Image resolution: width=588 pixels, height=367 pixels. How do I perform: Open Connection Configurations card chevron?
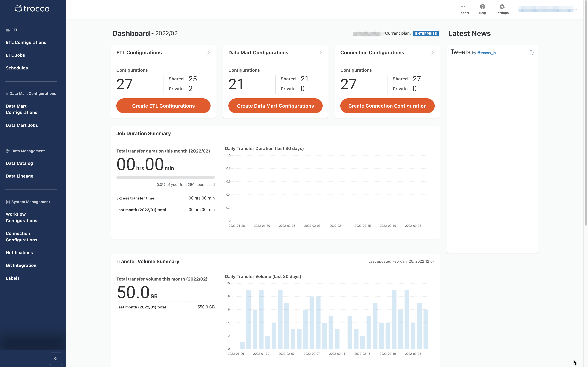(x=432, y=53)
